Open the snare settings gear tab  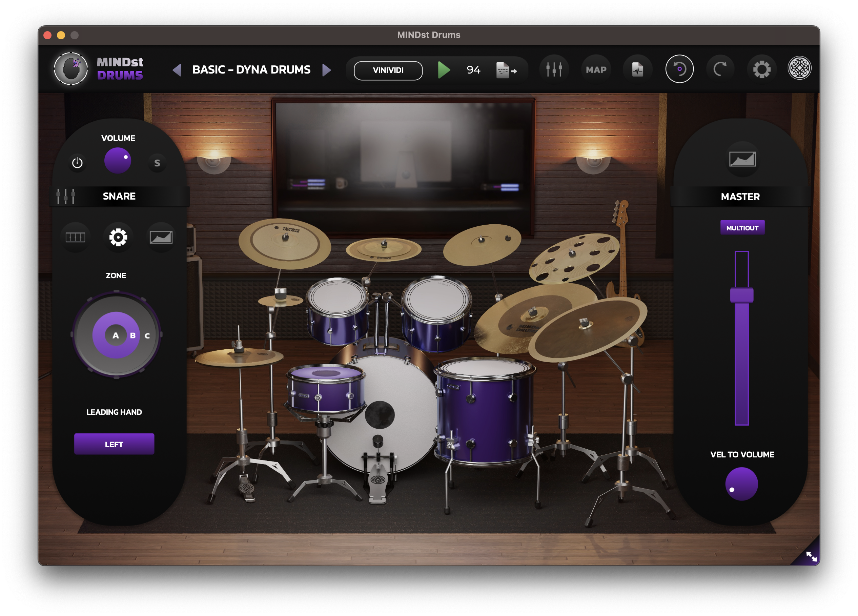(118, 237)
